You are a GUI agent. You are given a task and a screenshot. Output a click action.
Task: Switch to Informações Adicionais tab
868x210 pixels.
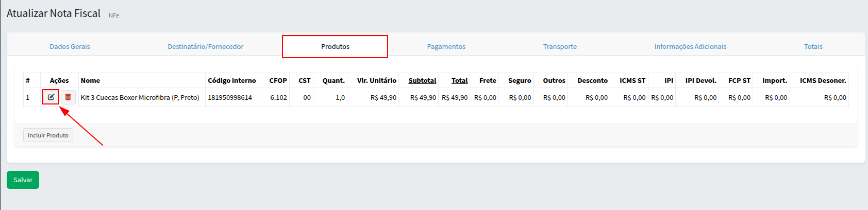[x=690, y=47]
